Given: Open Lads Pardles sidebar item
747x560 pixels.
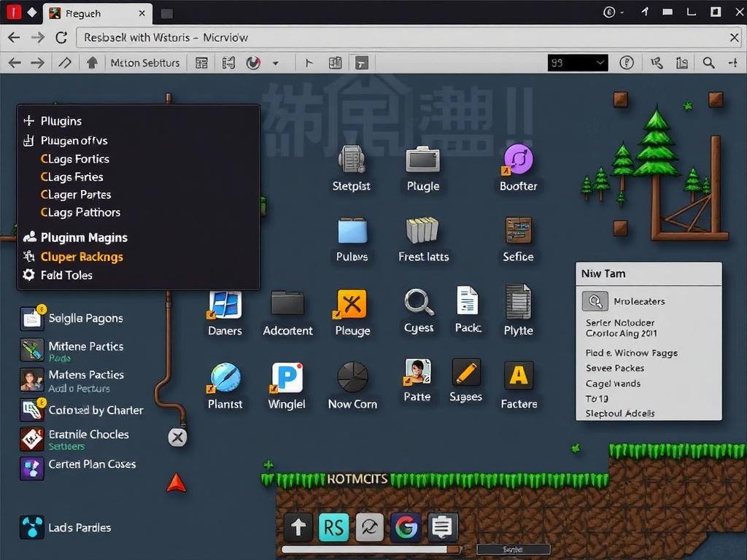Looking at the screenshot, I should [x=66, y=528].
